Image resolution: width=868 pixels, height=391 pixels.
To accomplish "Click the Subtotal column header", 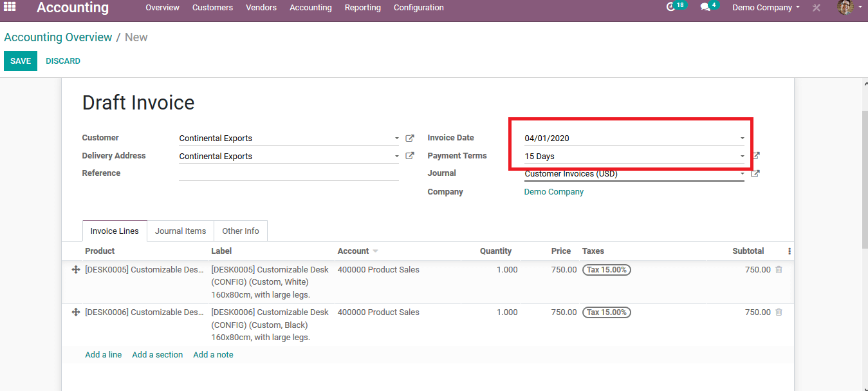I will tap(748, 251).
